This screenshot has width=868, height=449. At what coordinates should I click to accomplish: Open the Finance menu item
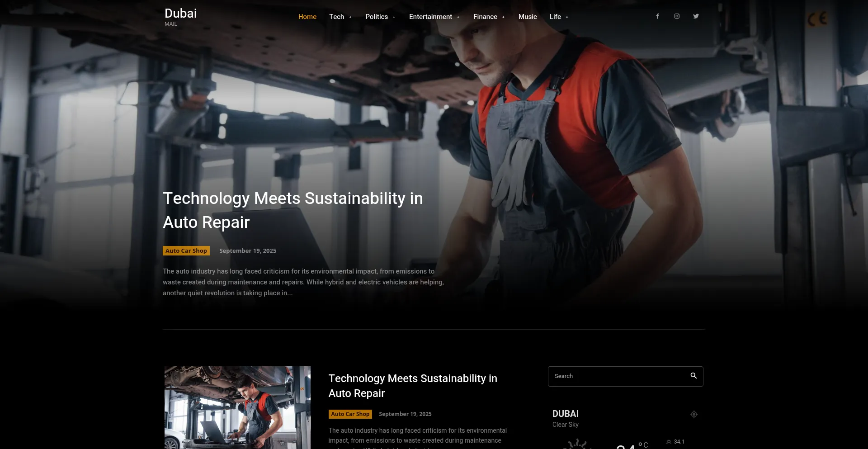(485, 17)
